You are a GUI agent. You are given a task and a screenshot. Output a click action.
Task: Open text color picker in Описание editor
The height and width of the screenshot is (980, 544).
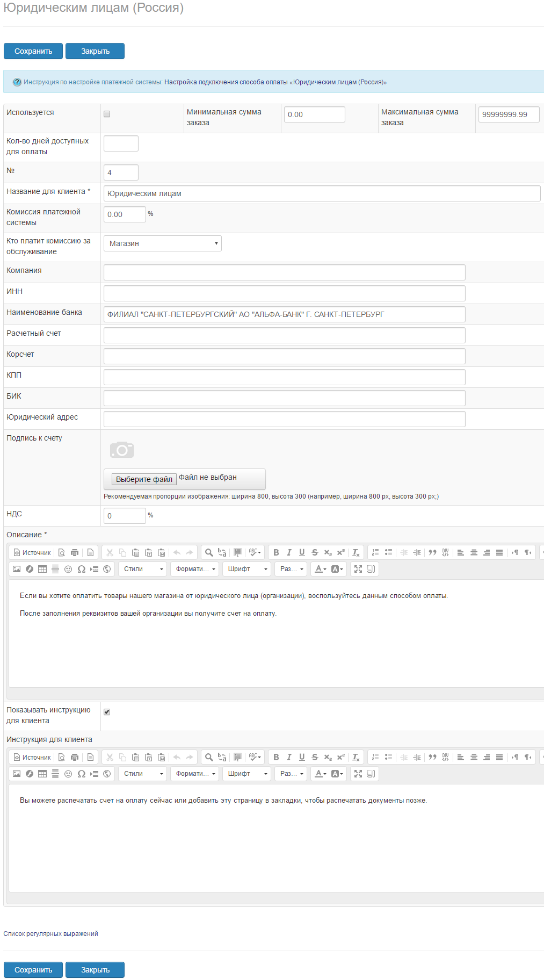[x=320, y=569]
